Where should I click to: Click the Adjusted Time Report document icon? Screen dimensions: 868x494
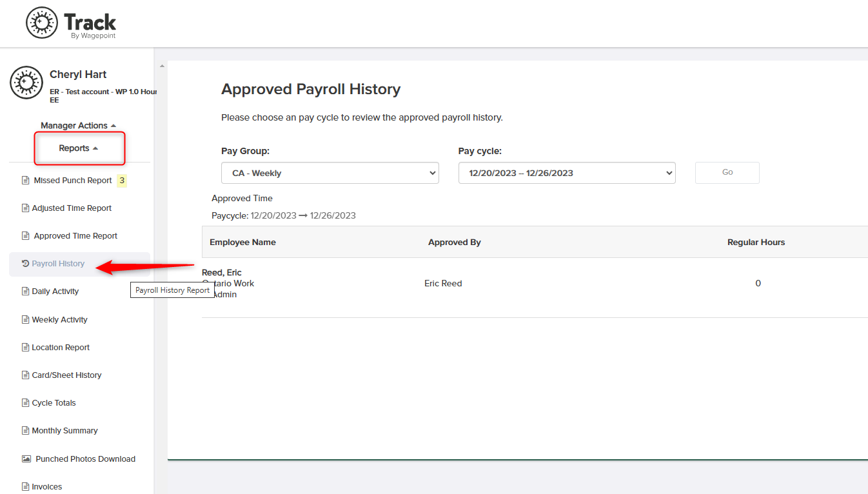pos(26,208)
